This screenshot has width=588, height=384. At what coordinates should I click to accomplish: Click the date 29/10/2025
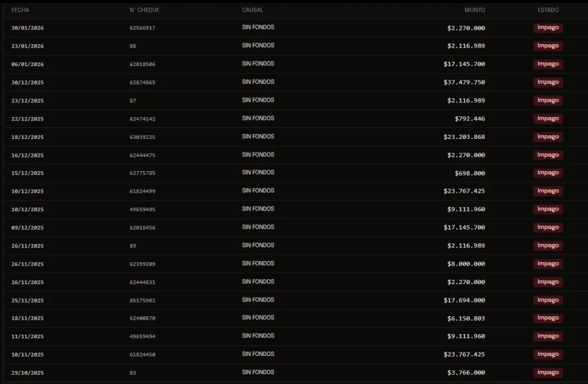pos(28,373)
